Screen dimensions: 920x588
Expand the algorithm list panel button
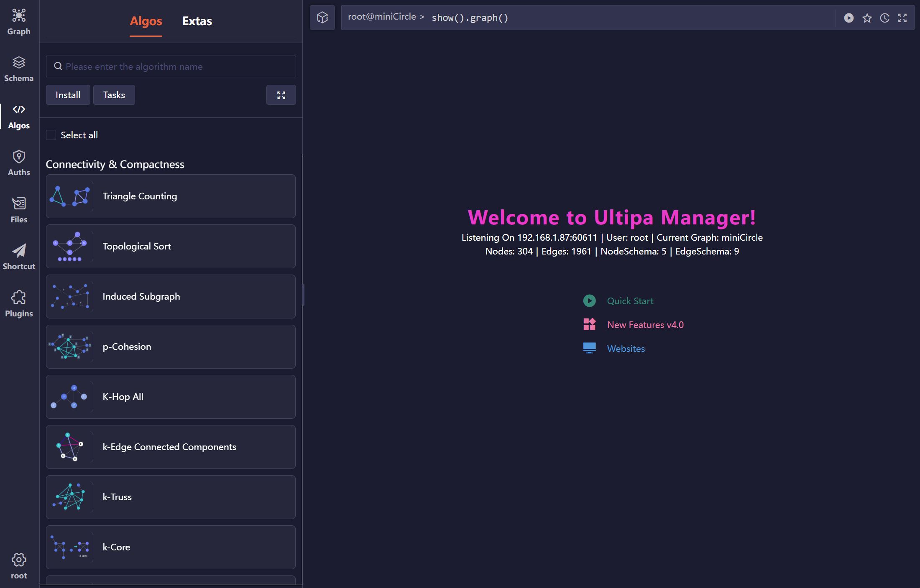[x=281, y=95]
